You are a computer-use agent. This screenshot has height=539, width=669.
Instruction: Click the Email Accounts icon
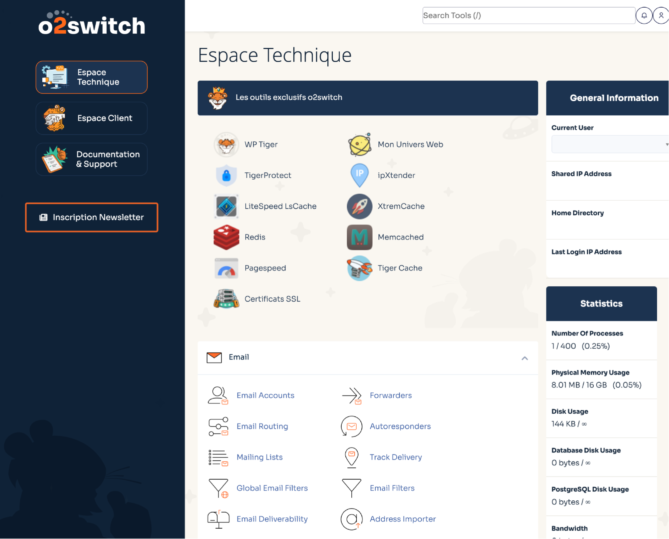click(x=218, y=396)
